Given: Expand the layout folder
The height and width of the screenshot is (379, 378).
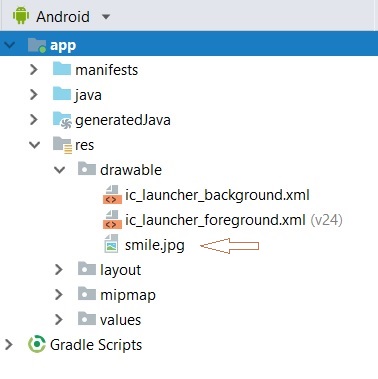Looking at the screenshot, I should (59, 269).
